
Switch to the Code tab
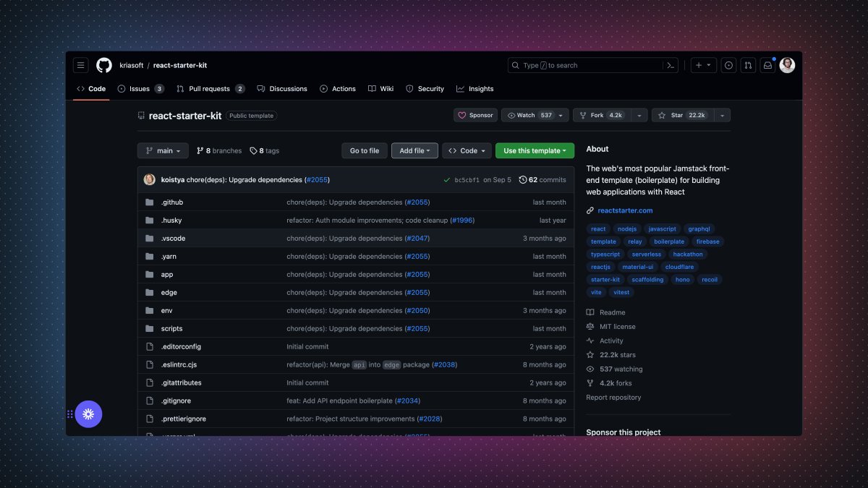click(91, 89)
